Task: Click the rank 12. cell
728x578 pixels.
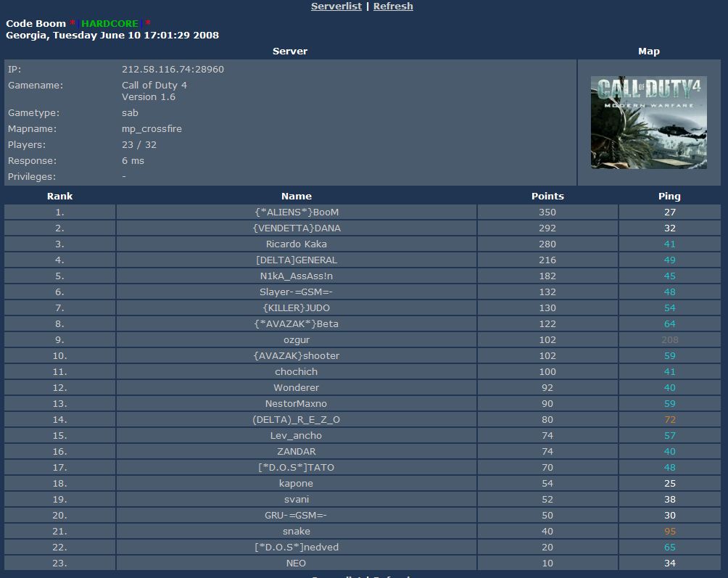Action: pyautogui.click(x=60, y=388)
